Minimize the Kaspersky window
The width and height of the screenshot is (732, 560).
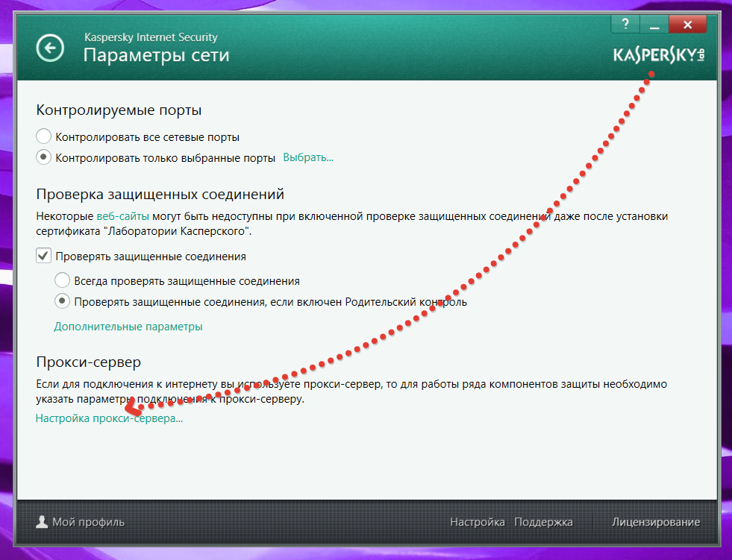(654, 25)
